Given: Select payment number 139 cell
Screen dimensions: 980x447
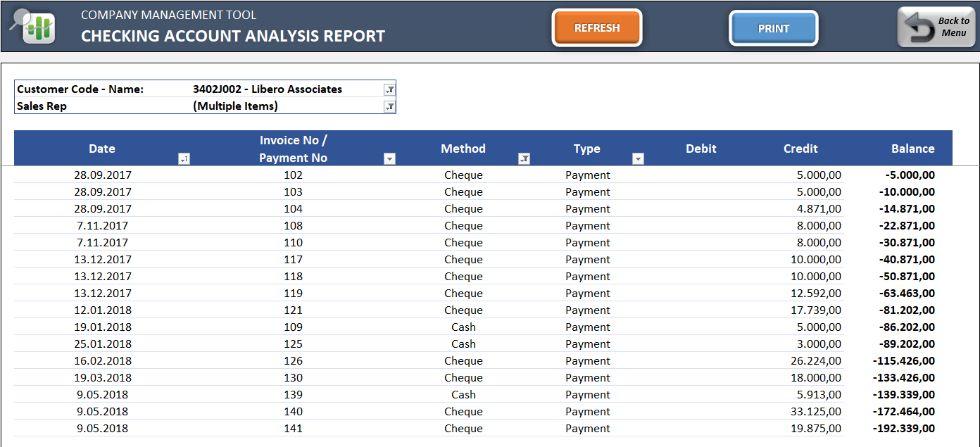Looking at the screenshot, I should coord(293,395).
